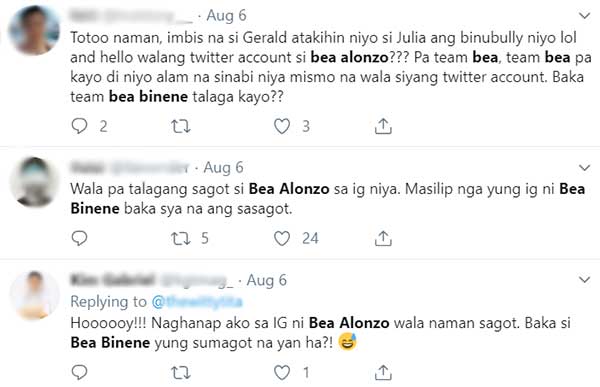Image resolution: width=600 pixels, height=387 pixels.
Task: Retweet the 'Hoooooy!!!' tweet
Action: pos(181,372)
